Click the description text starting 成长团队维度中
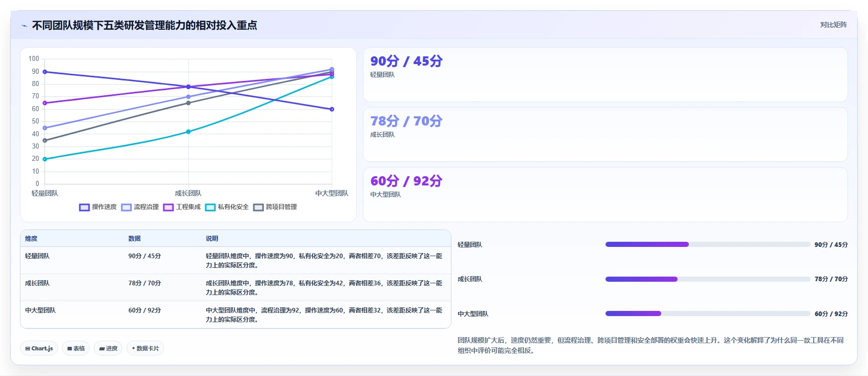 (324, 287)
